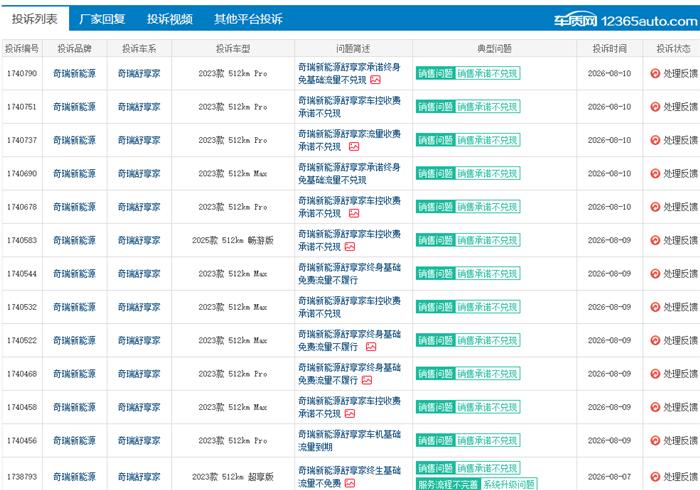Open 奇瑞舒享家 series link in row 1738793
The image size is (700, 490).
click(x=139, y=477)
